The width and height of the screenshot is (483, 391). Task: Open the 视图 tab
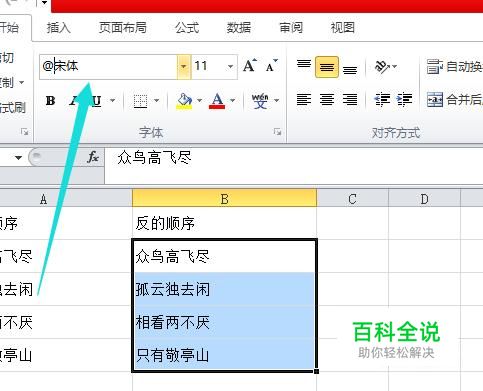click(x=342, y=28)
